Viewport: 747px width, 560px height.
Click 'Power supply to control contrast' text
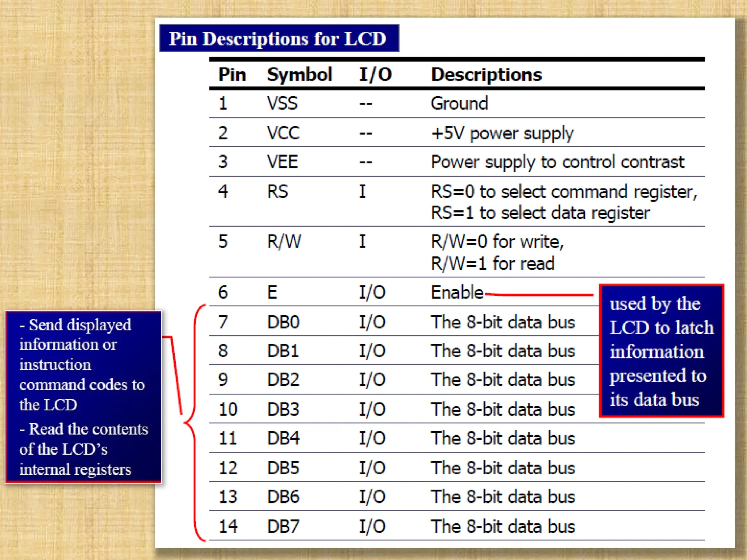[558, 162]
